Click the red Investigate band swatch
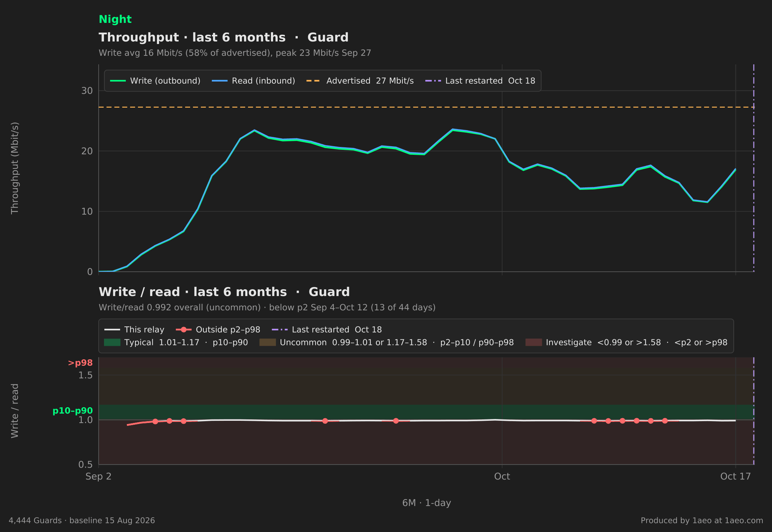The image size is (772, 532). 534,343
